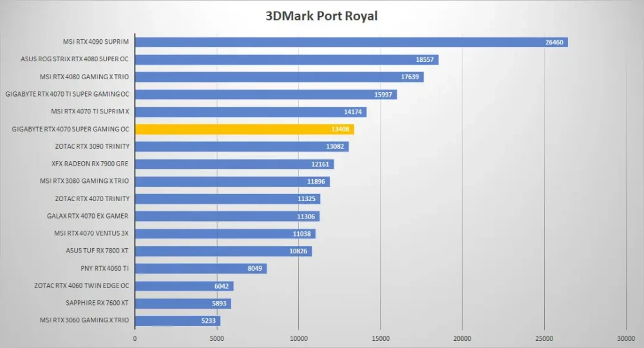Image resolution: width=644 pixels, height=348 pixels.
Task: Click the 18557 score value
Action: point(424,59)
